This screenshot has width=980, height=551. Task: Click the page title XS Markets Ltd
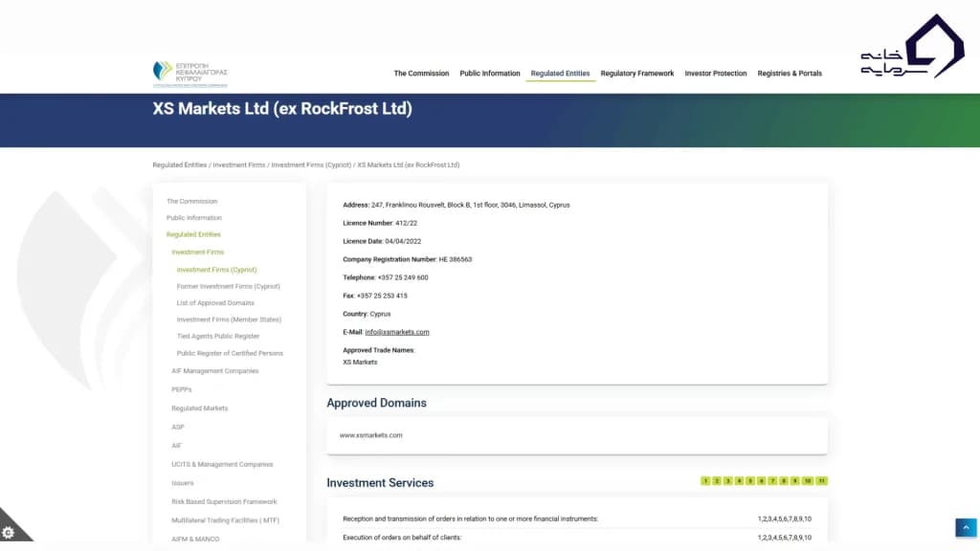[x=282, y=109]
